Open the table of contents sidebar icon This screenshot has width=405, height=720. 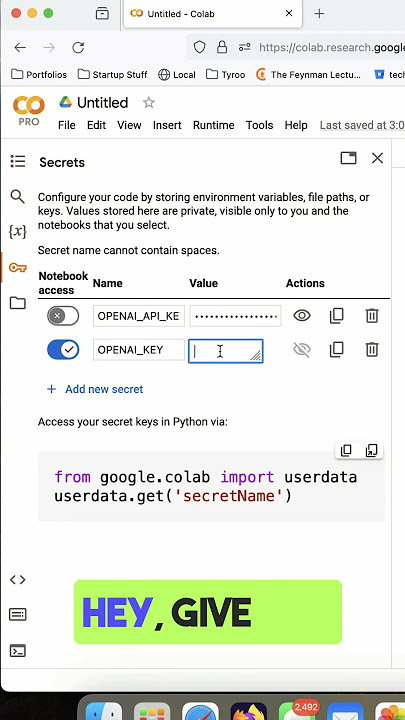tap(17, 161)
